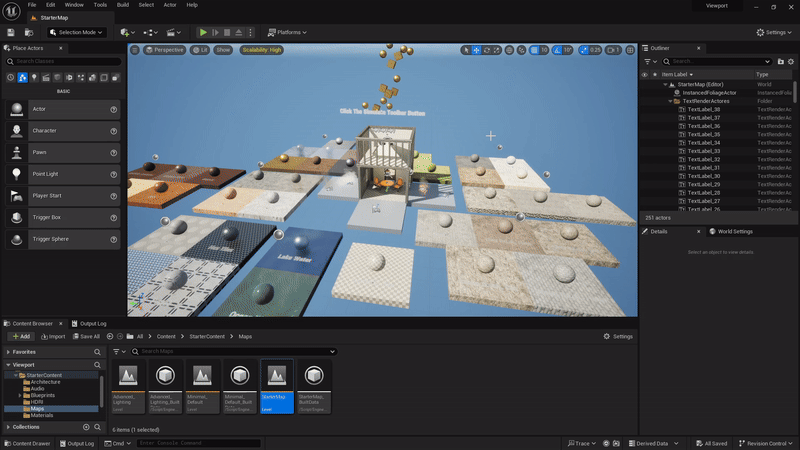Toggle world/local coordinate space globe icon
This screenshot has width=800, height=450.
pos(509,50)
